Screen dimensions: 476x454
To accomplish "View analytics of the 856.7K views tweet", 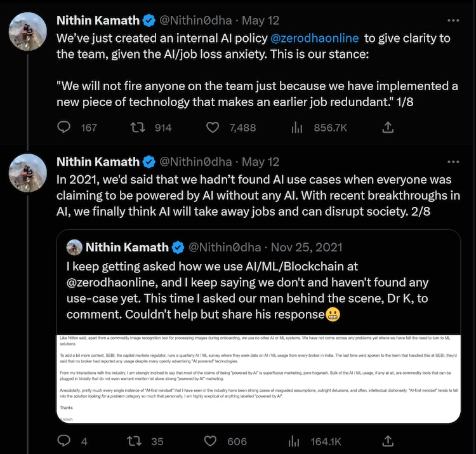I will click(x=296, y=128).
